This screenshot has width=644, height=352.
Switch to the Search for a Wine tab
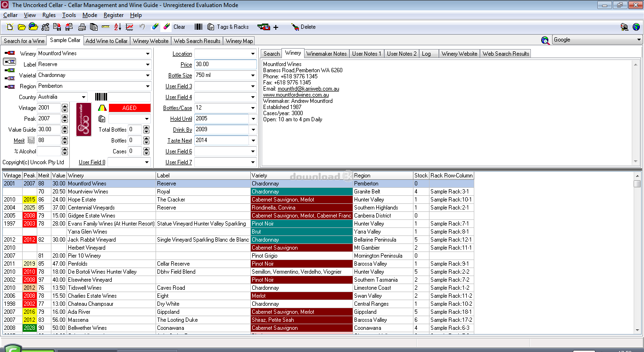(x=24, y=41)
